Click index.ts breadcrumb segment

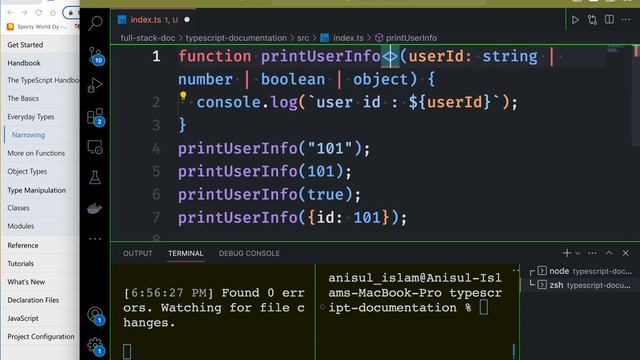coord(342,38)
